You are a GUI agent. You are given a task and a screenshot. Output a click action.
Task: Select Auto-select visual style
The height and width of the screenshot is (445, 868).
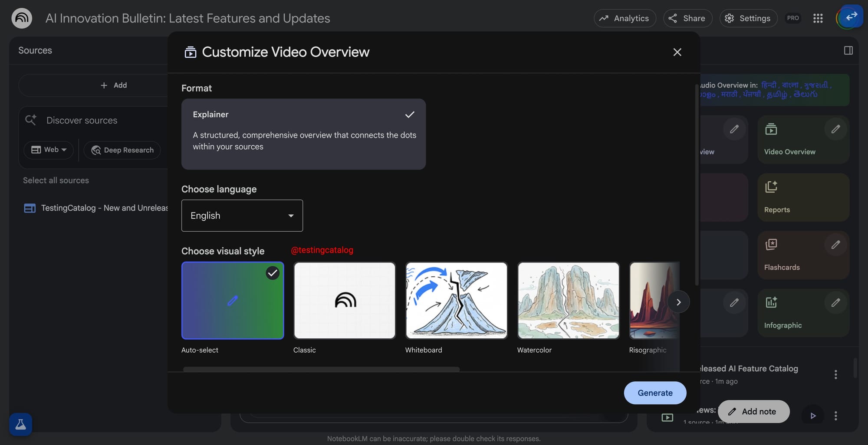[233, 301]
